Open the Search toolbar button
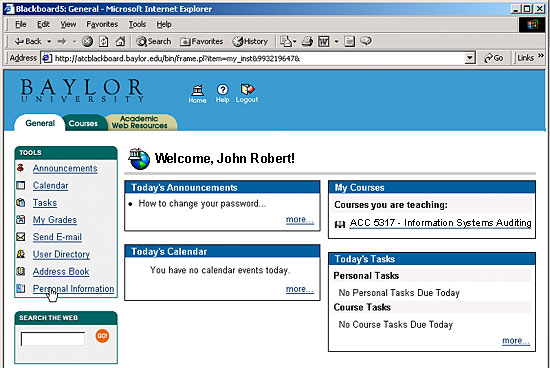The height and width of the screenshot is (368, 550). point(154,41)
